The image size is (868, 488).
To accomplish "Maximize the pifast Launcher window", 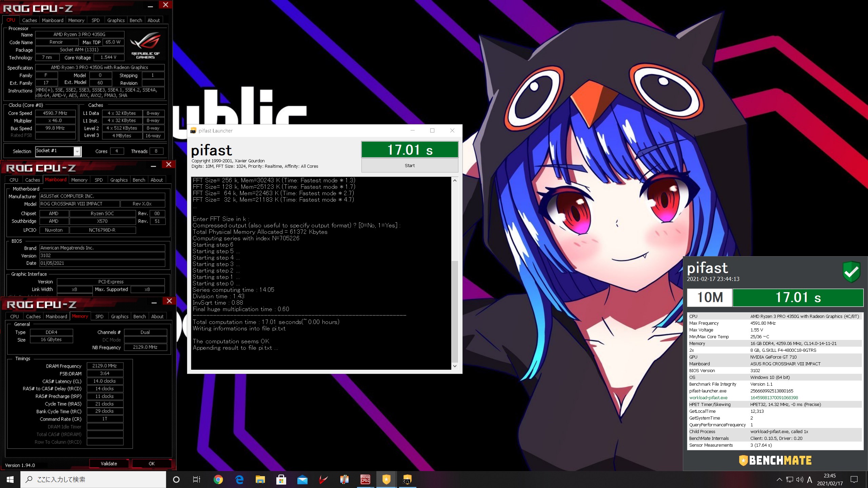I will [432, 130].
